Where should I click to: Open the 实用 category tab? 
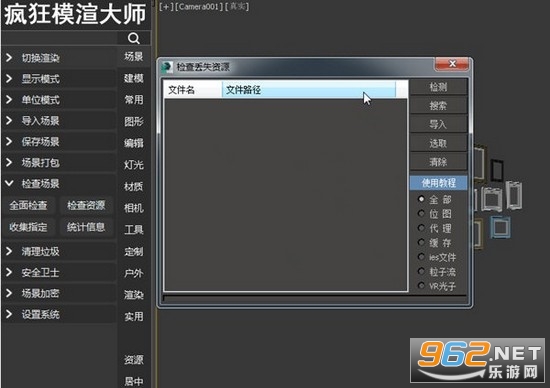point(134,316)
